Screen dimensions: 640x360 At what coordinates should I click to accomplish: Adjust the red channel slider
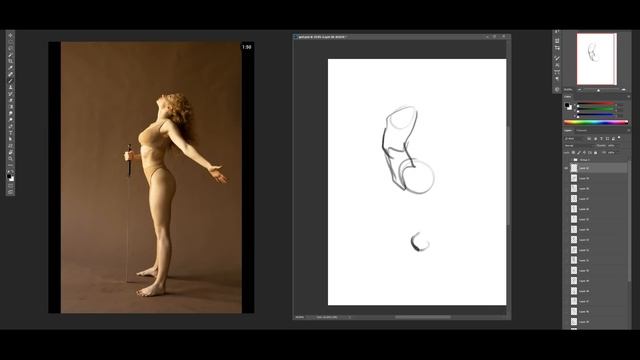(x=596, y=104)
